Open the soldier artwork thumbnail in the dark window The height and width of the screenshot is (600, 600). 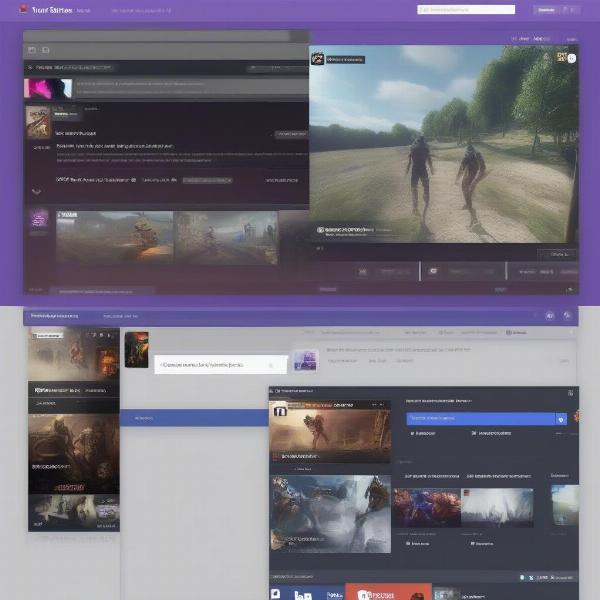point(330,432)
